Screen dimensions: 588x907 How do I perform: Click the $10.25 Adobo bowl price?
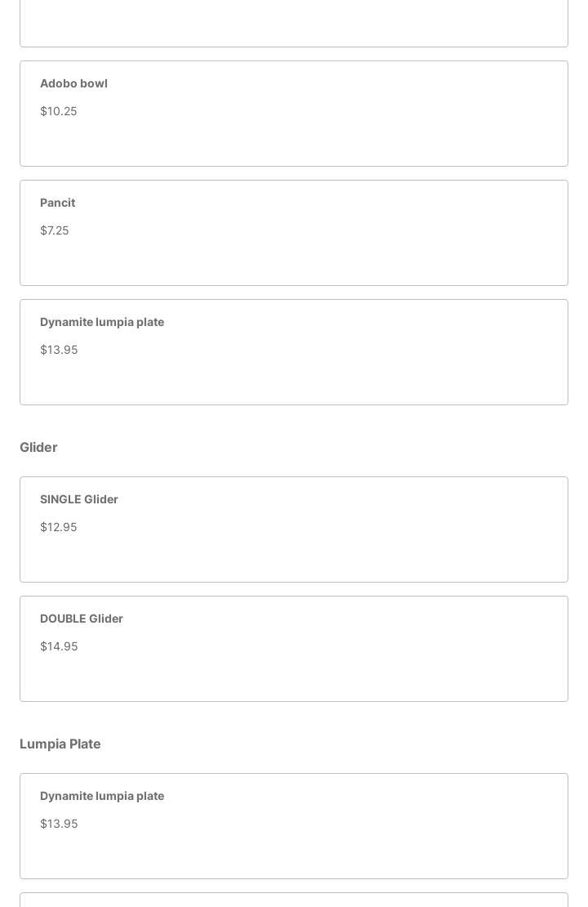coord(59,111)
